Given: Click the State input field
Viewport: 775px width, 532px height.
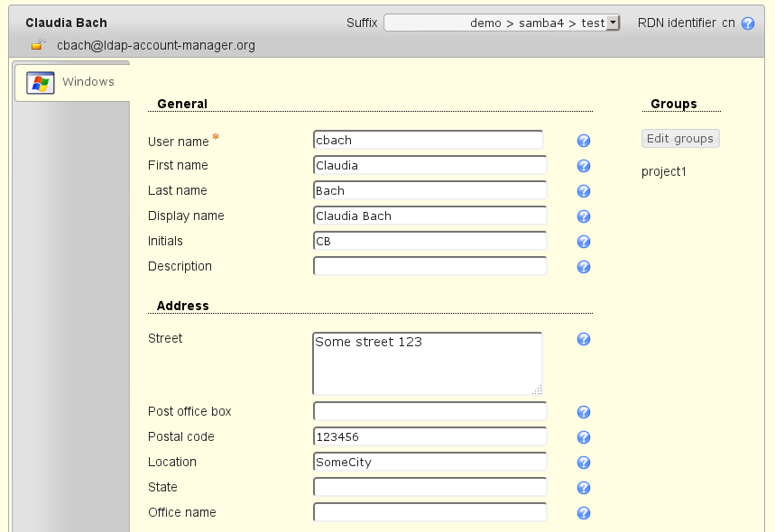Looking at the screenshot, I should point(429,487).
